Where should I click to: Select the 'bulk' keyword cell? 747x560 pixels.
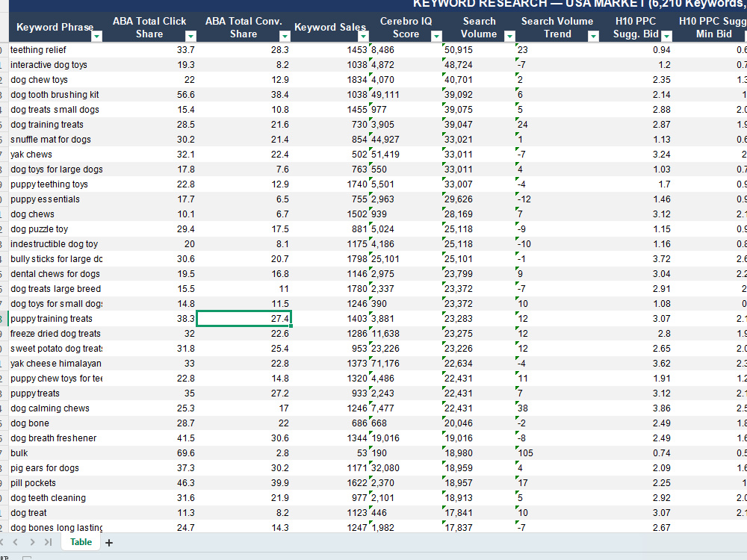(55, 453)
